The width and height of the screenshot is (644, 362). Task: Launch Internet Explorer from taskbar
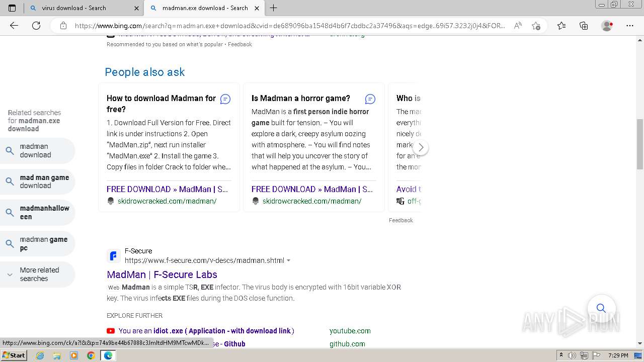point(40,355)
